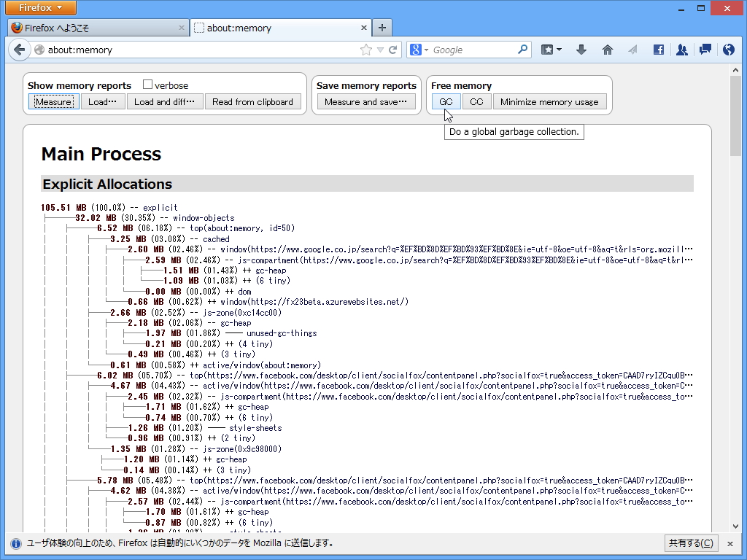
Task: Run GC garbage collection button
Action: click(446, 102)
